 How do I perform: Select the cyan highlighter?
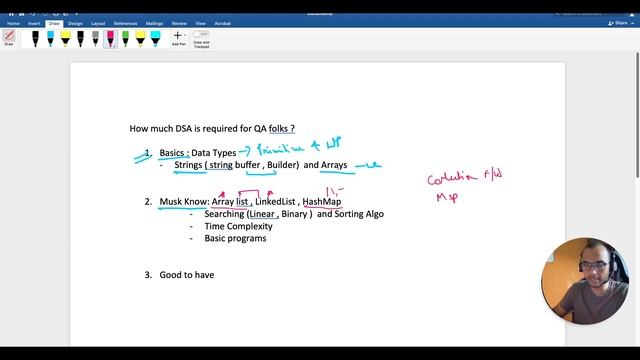tap(156, 39)
